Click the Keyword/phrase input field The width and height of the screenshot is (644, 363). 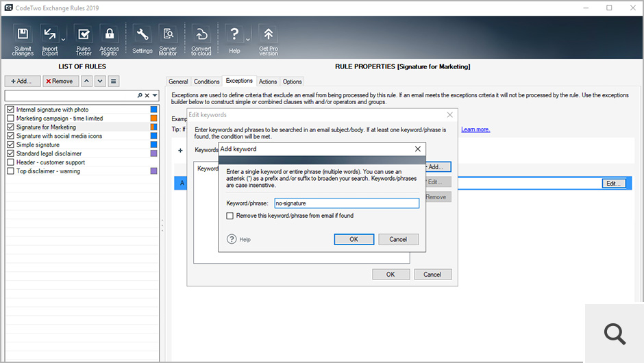pos(347,203)
